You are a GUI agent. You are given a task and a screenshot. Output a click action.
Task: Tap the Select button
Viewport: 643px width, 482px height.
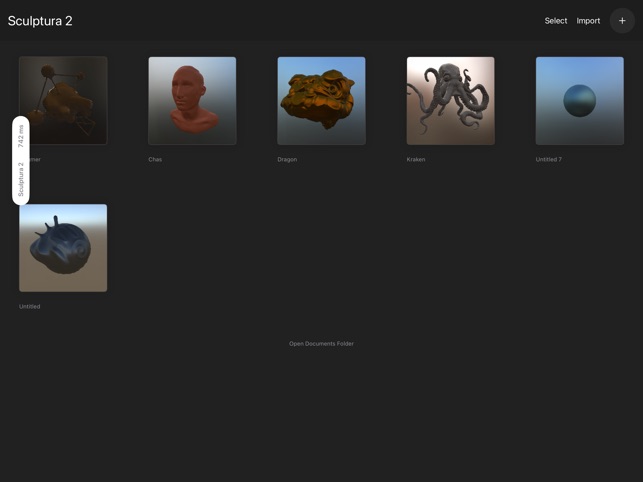tap(556, 21)
